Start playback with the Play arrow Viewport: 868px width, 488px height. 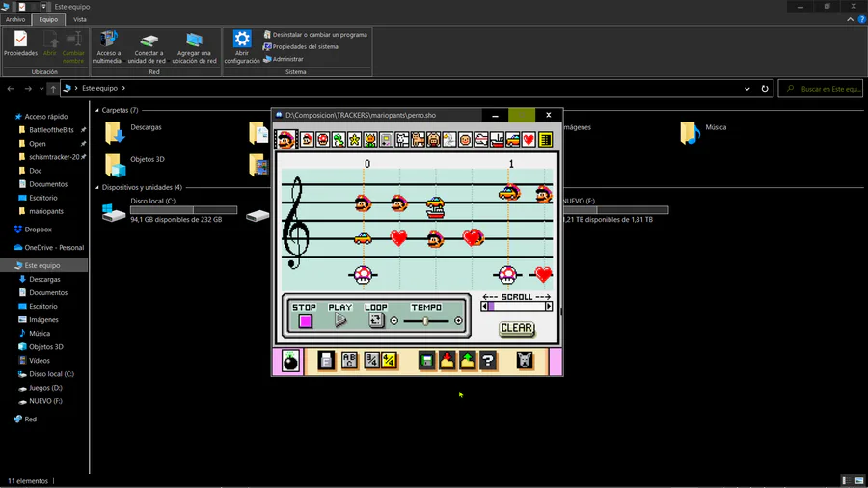(340, 320)
